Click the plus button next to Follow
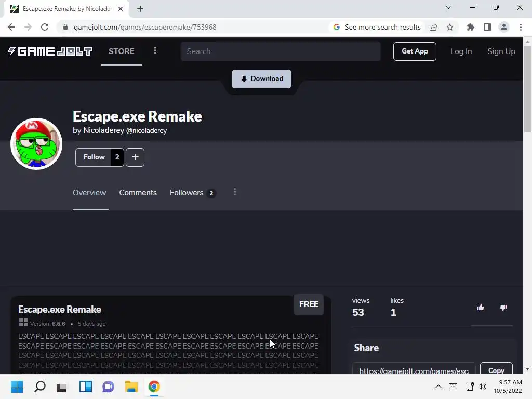The height and width of the screenshot is (399, 532). tap(135, 157)
